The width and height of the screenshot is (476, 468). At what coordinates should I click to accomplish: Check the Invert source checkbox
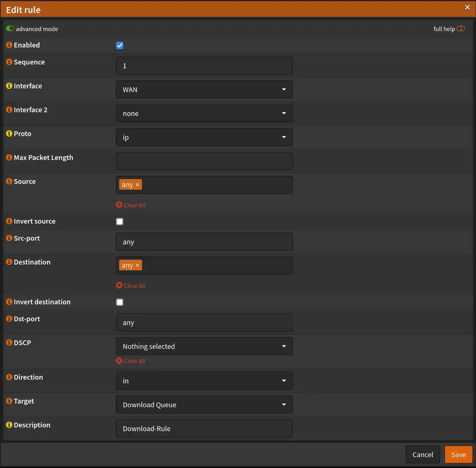pyautogui.click(x=120, y=221)
